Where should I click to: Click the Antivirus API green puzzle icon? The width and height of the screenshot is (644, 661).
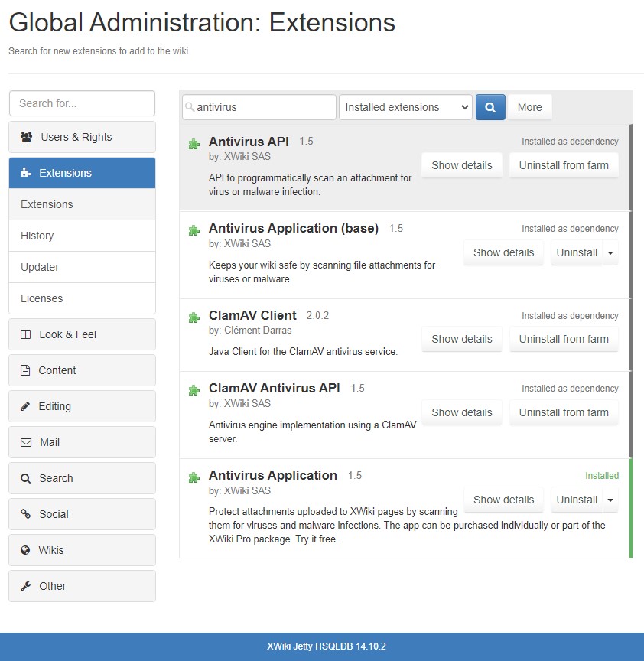pos(194,144)
